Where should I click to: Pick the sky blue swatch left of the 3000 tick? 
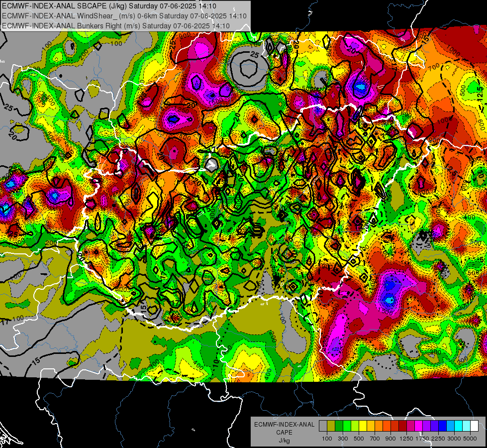pos(451,426)
